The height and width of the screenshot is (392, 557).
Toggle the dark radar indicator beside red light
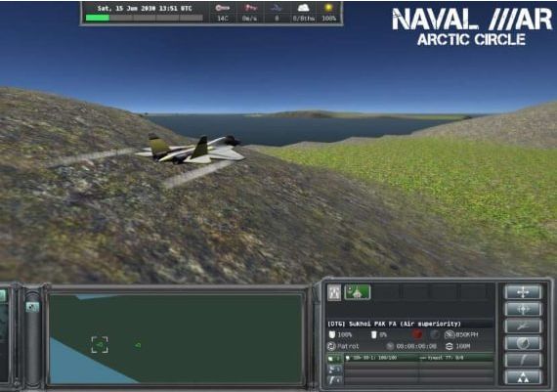click(435, 334)
